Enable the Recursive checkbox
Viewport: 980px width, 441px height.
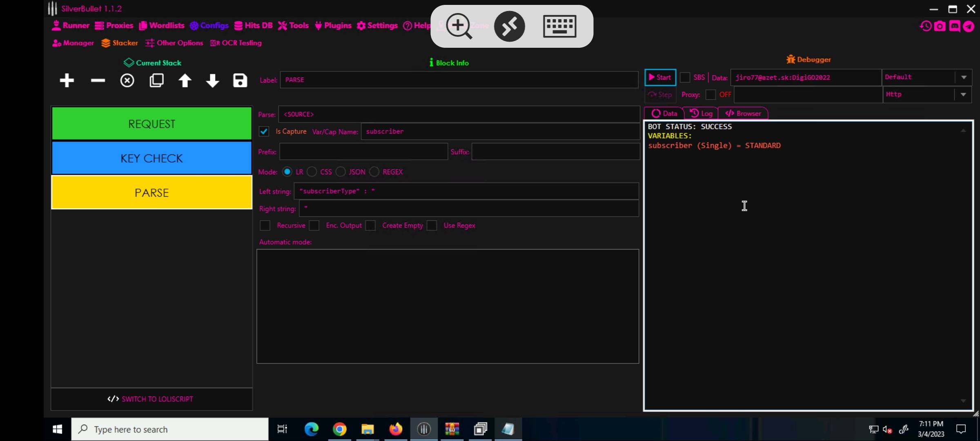(265, 225)
